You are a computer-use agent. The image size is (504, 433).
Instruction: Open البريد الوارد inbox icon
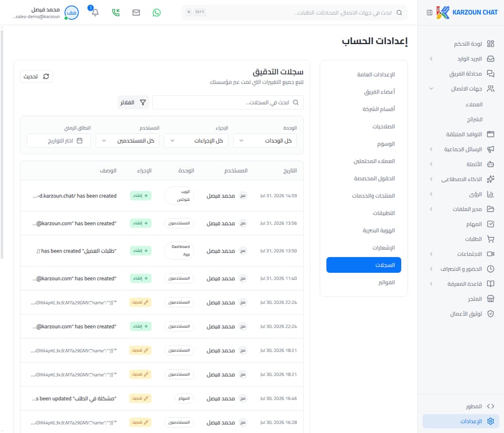pyautogui.click(x=490, y=59)
